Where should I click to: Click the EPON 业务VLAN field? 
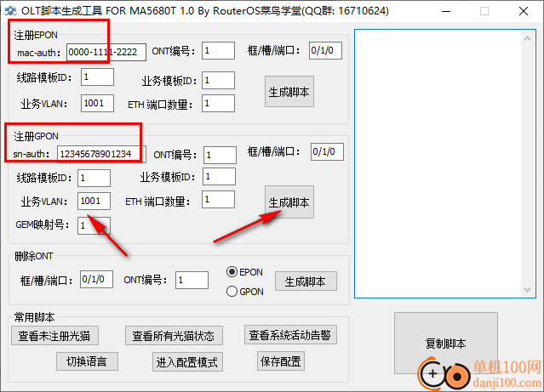click(98, 103)
